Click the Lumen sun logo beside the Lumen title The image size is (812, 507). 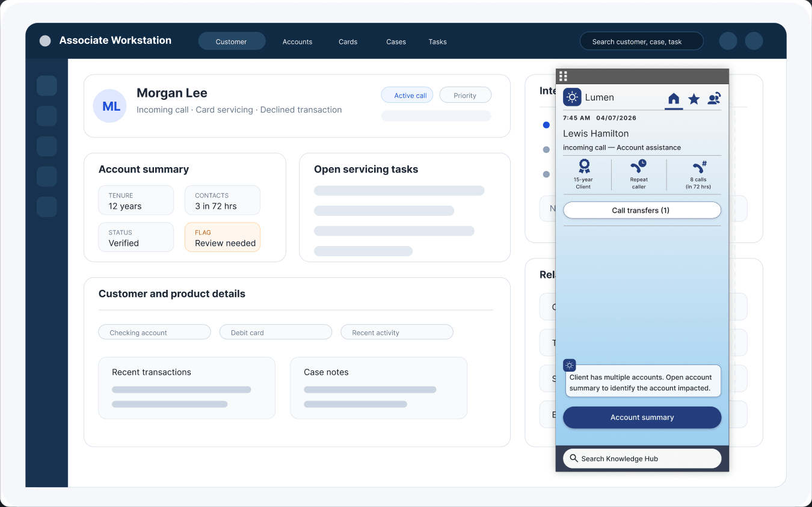click(x=572, y=97)
